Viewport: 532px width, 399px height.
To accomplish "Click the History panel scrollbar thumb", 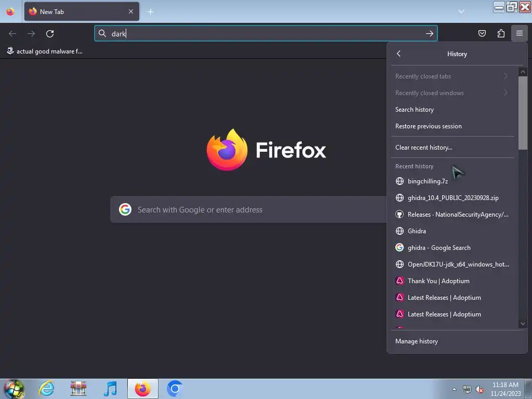I will pos(523,113).
